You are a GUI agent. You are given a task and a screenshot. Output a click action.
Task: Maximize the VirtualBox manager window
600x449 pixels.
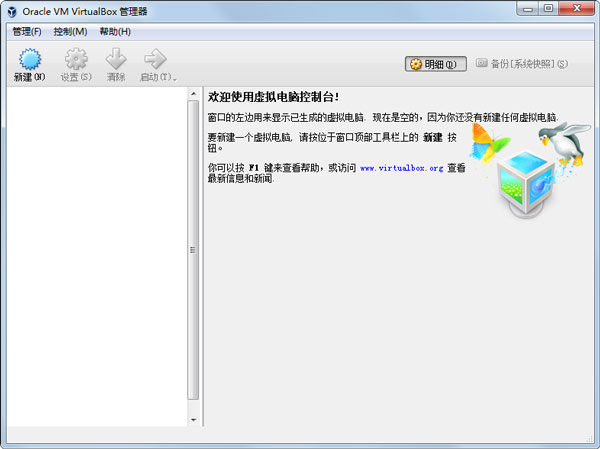point(548,8)
